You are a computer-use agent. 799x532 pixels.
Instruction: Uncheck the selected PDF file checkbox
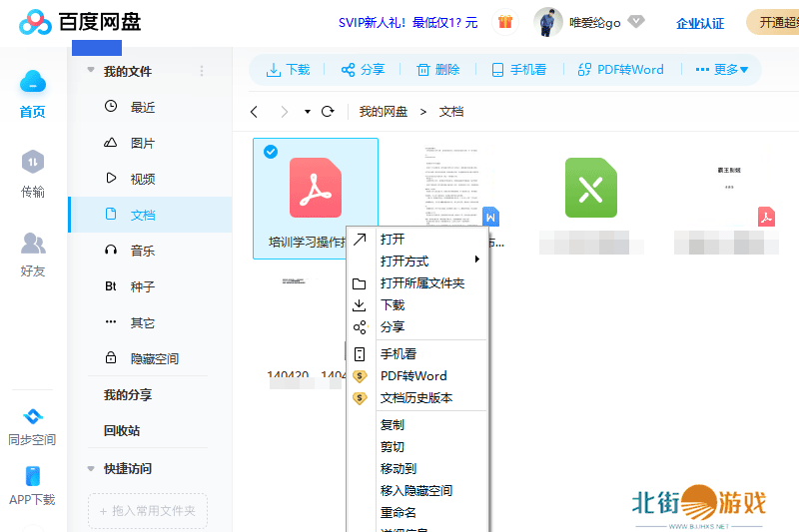coord(270,152)
